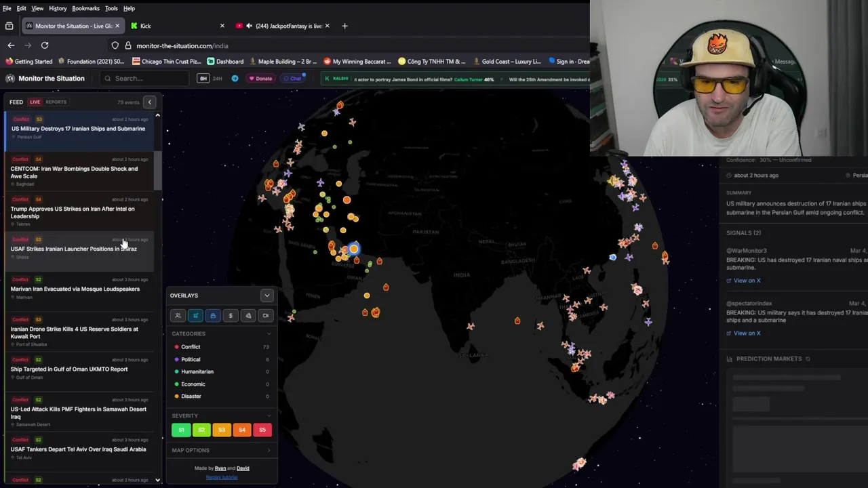Open the Dashboard bookmark

click(225, 61)
